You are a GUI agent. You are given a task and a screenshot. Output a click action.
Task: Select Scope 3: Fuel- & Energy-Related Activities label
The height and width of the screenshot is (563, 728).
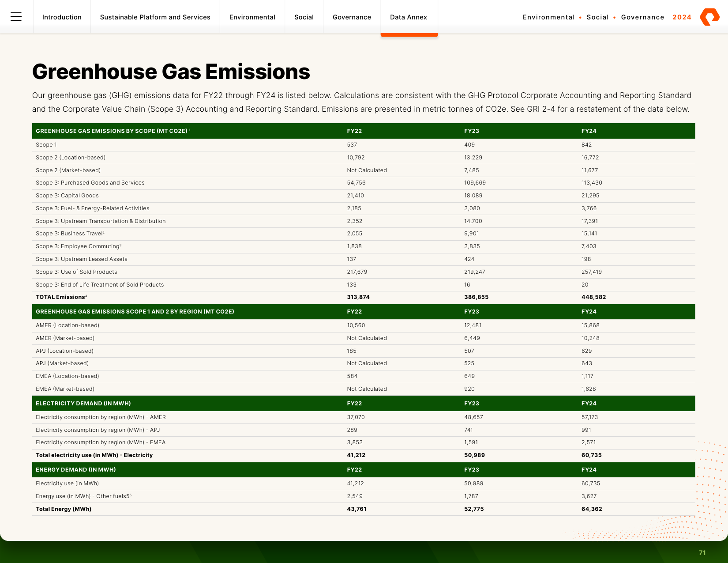(x=93, y=208)
